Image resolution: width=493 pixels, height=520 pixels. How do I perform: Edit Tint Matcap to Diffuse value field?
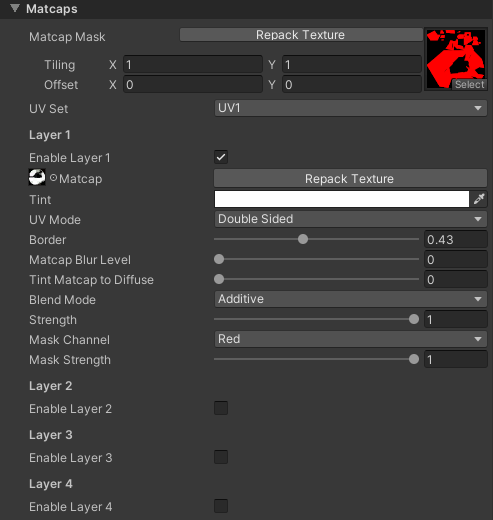click(455, 279)
